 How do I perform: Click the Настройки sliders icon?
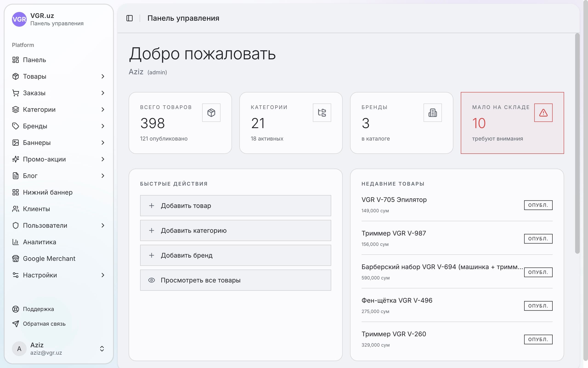click(16, 275)
